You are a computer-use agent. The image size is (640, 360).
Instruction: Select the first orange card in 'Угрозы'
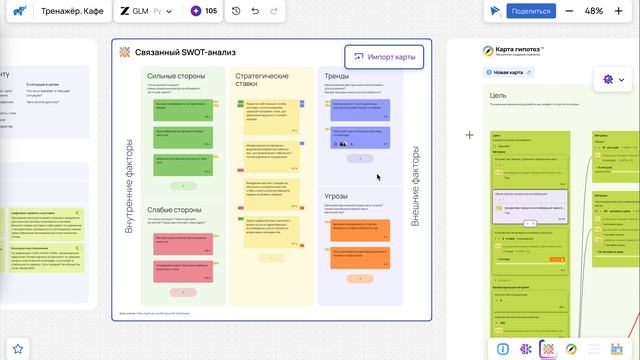[360, 230]
